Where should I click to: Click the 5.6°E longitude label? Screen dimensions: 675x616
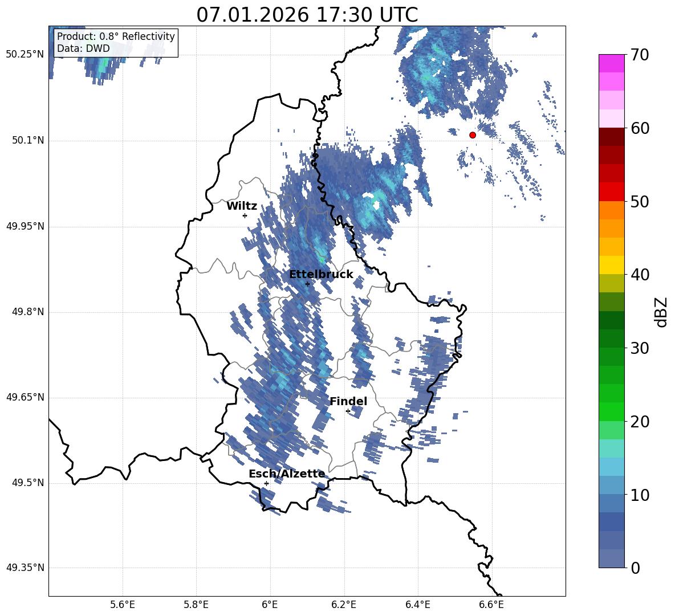pos(123,605)
